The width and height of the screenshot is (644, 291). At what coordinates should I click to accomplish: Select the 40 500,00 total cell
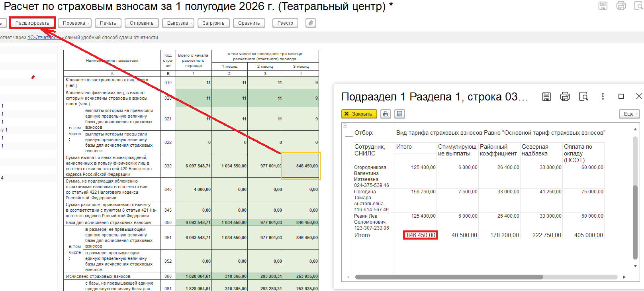click(458, 235)
